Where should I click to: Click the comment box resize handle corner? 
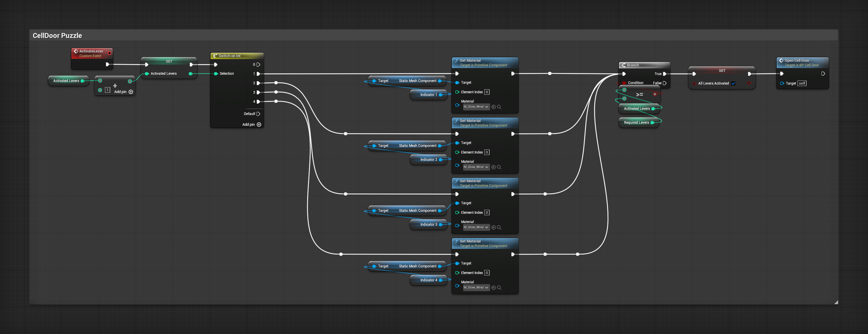click(836, 302)
